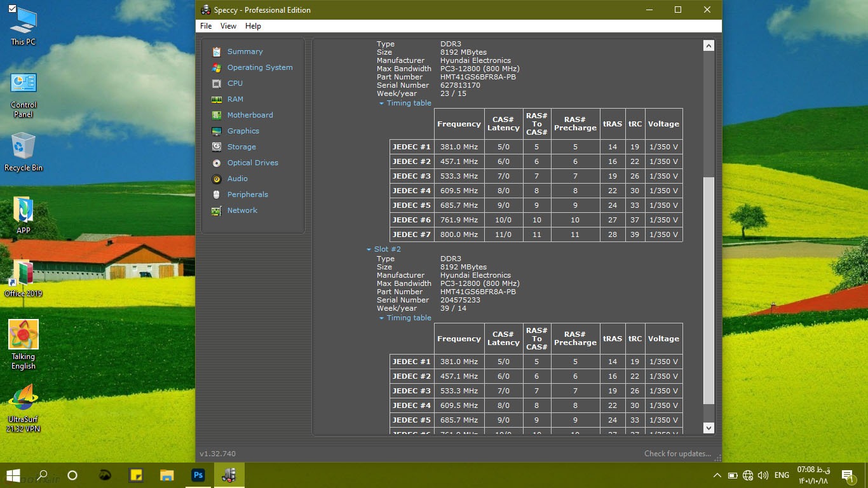The height and width of the screenshot is (488, 868).
Task: Open the Storage section label
Action: (241, 147)
